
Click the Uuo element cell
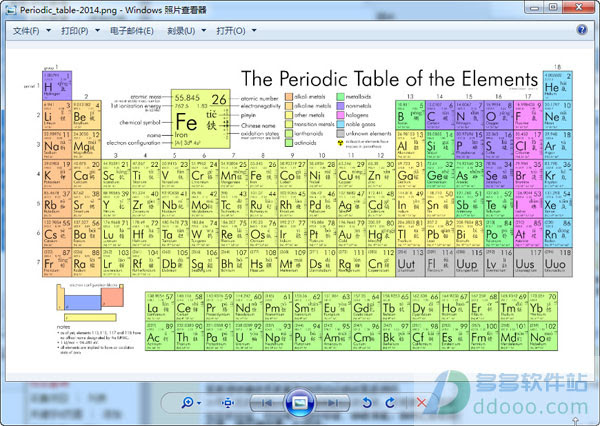[558, 262]
